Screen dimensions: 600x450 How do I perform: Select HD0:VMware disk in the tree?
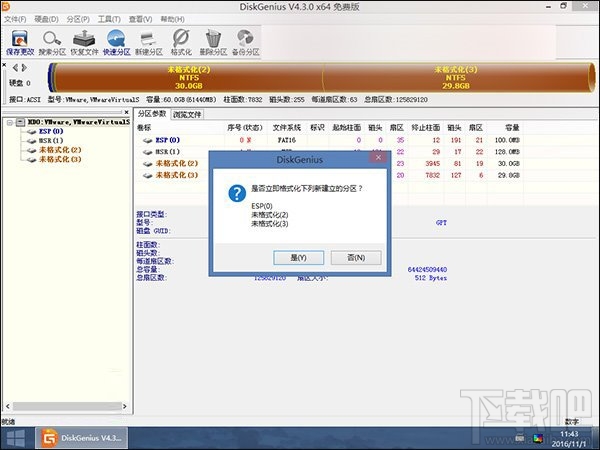[78, 122]
